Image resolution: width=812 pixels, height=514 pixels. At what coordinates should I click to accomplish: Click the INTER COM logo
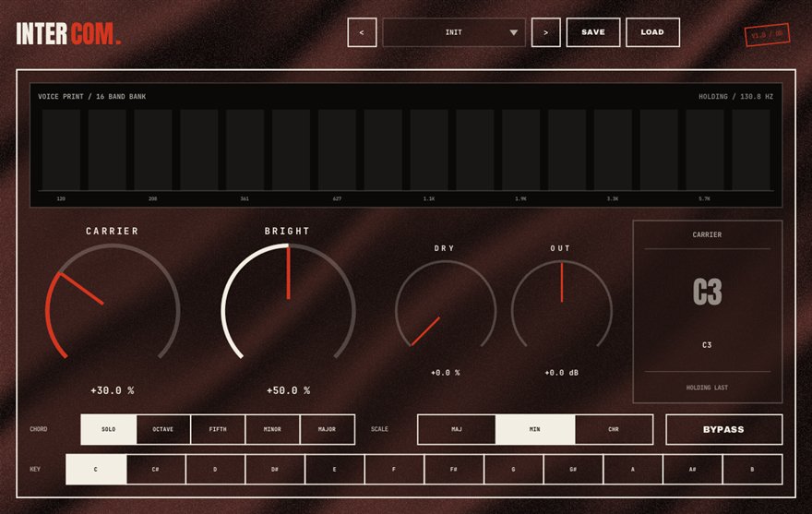pyautogui.click(x=68, y=34)
